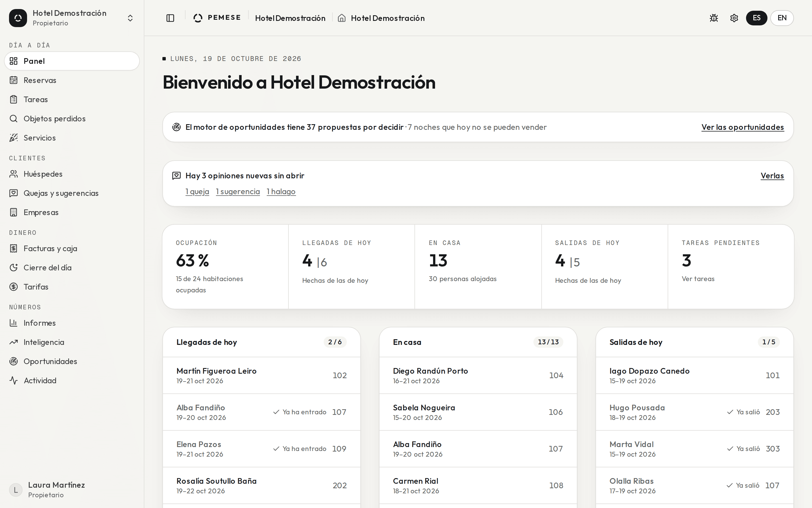Image resolution: width=812 pixels, height=508 pixels.
Task: Open the En casa 13 stat card
Action: (x=478, y=267)
